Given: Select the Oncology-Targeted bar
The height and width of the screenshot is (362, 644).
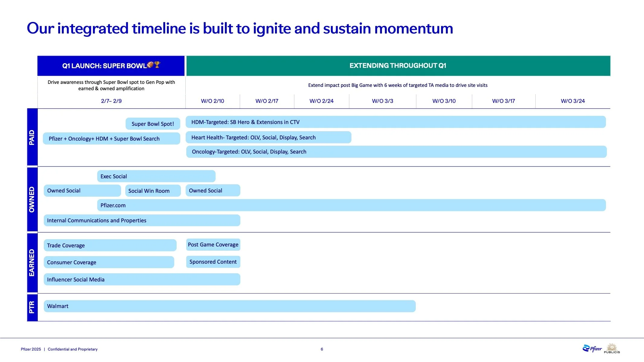Looking at the screenshot, I should pos(396,152).
